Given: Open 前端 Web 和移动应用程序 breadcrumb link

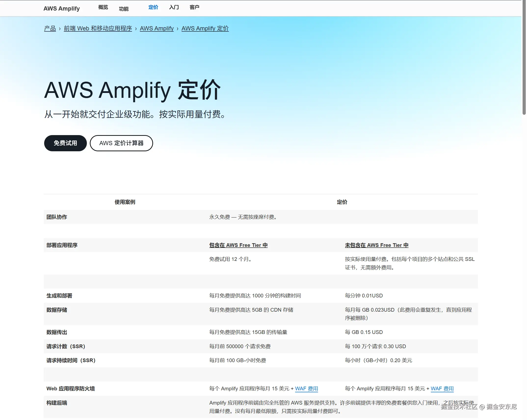Looking at the screenshot, I should (98, 28).
